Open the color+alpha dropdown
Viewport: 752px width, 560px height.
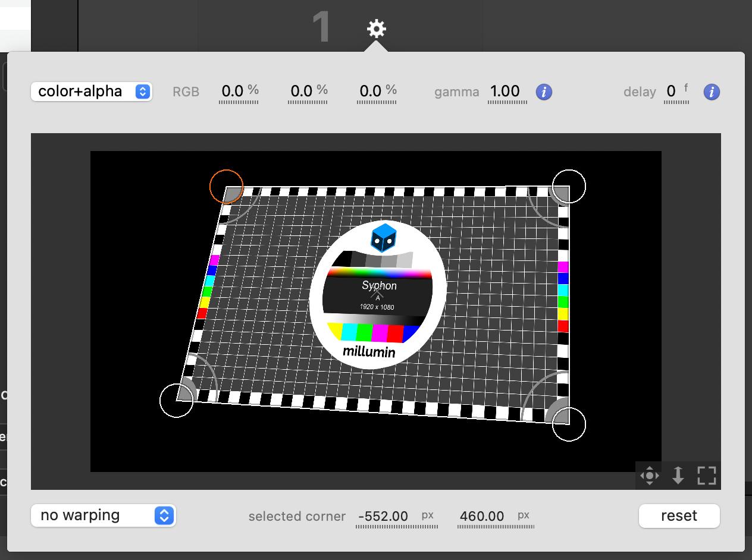tap(92, 92)
